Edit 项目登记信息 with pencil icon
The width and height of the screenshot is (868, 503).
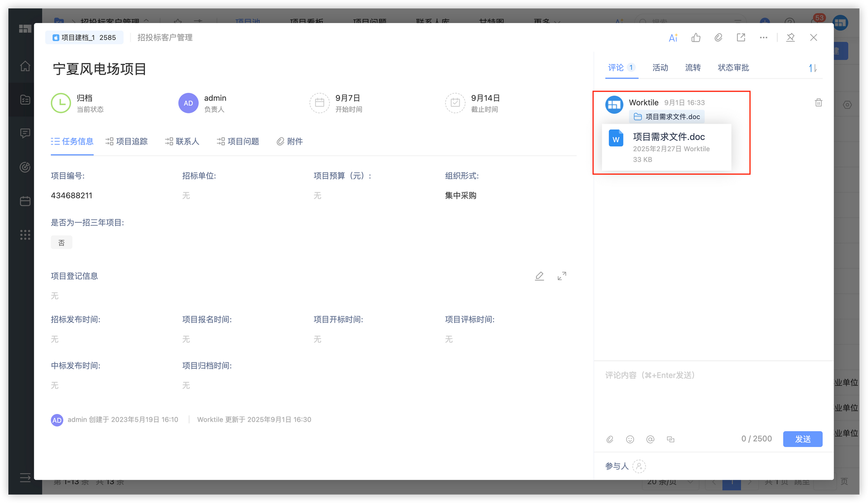pos(539,276)
